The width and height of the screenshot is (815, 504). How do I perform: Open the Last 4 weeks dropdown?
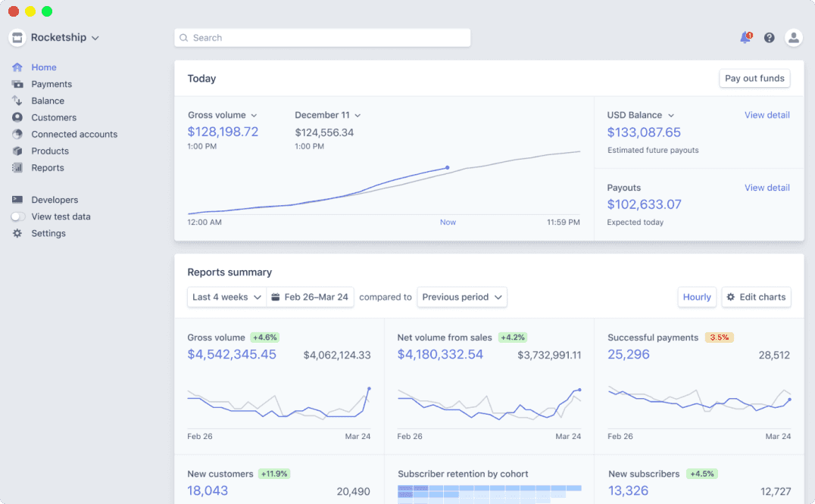[226, 297]
